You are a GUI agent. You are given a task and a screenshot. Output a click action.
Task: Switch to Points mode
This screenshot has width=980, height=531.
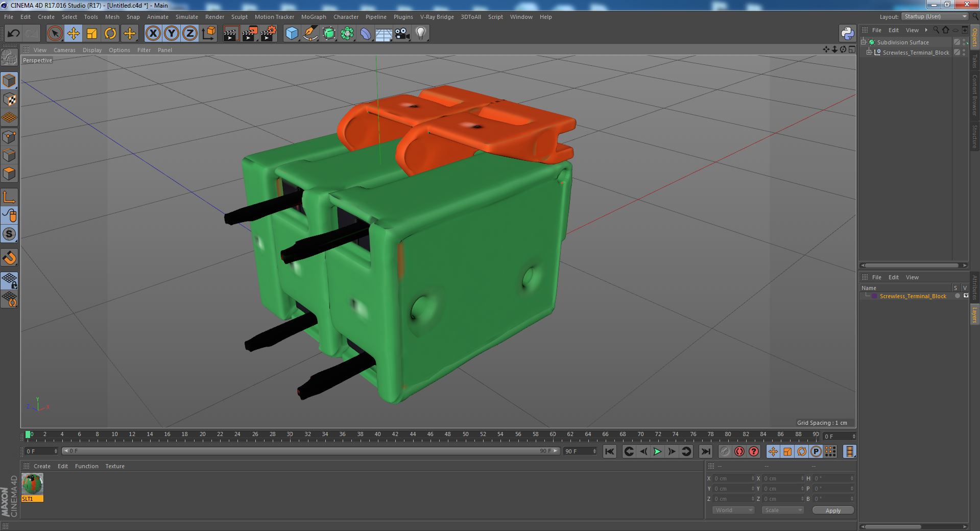pyautogui.click(x=9, y=137)
